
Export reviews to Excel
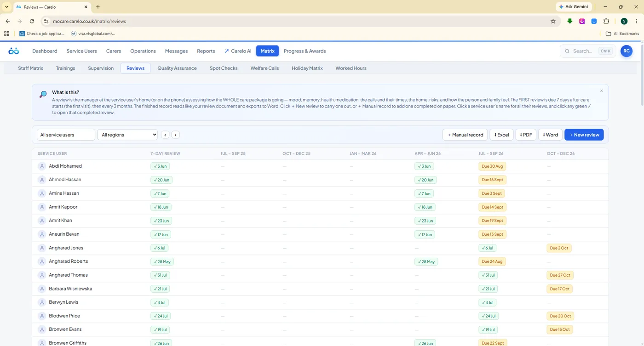click(501, 135)
